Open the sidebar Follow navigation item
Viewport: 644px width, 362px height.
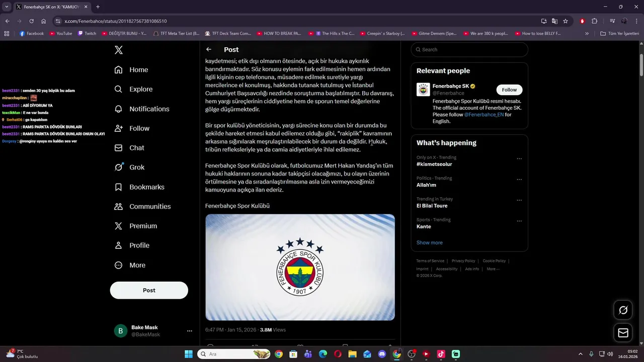click(132, 129)
